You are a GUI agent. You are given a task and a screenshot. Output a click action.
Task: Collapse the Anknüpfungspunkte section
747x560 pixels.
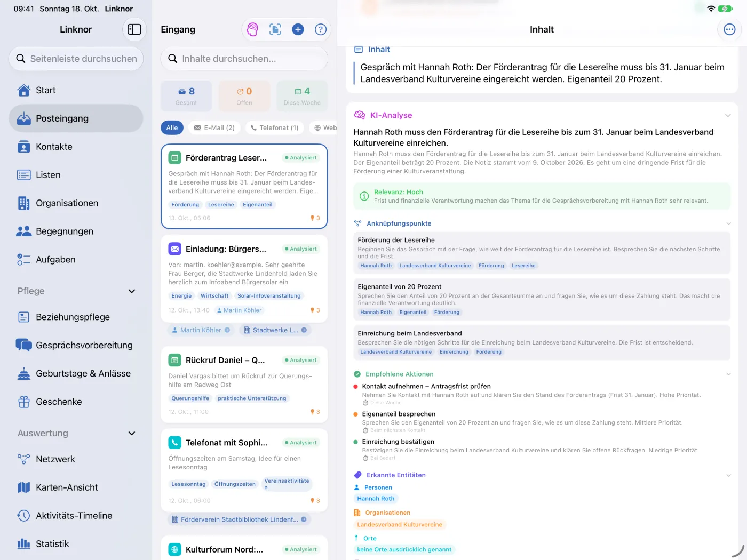[728, 223]
